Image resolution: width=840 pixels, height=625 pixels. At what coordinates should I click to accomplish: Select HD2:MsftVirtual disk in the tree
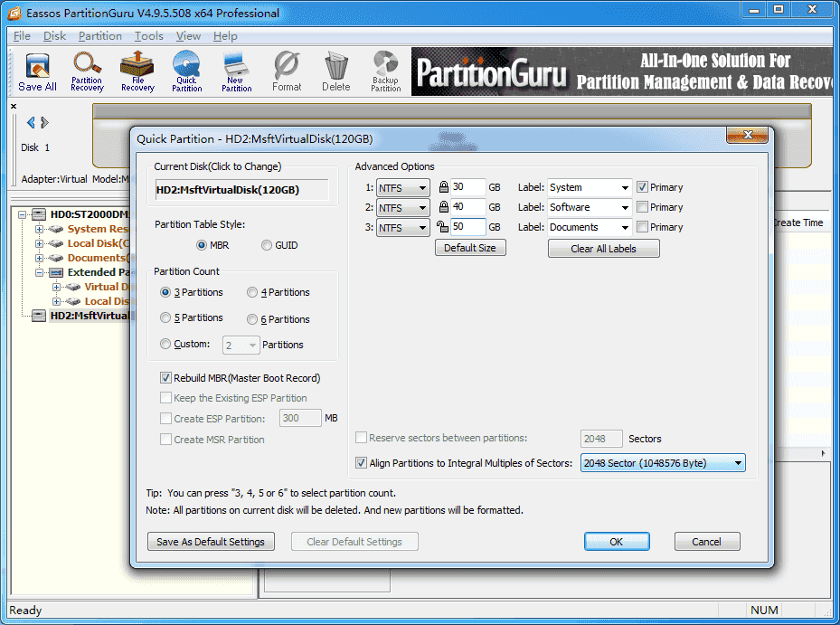(x=89, y=316)
